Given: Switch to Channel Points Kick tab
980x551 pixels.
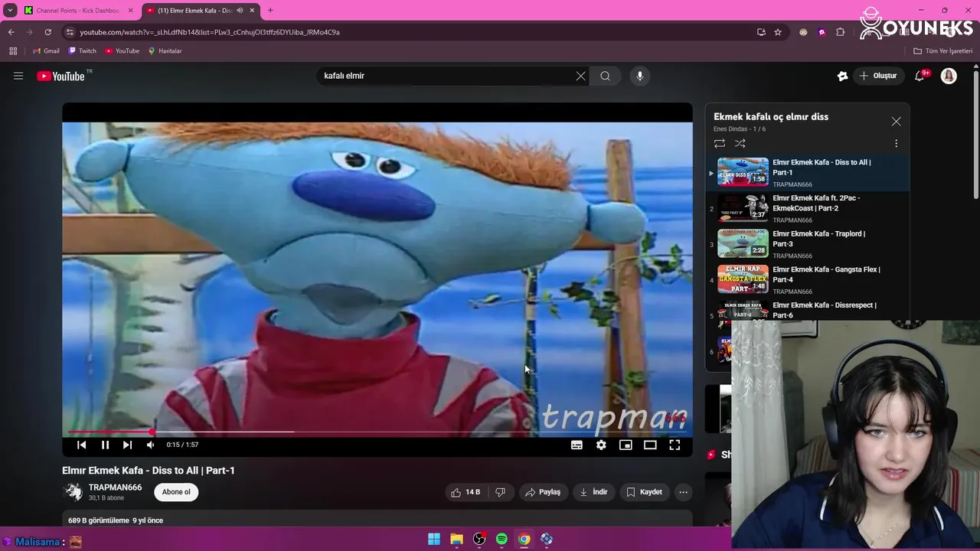Looking at the screenshot, I should (78, 11).
